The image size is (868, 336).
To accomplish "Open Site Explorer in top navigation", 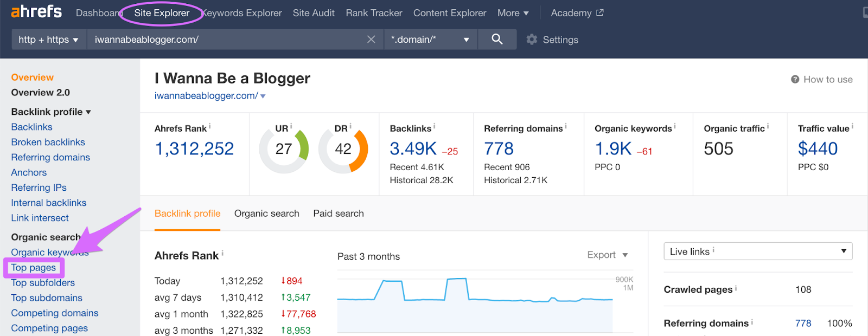I will pos(162,13).
